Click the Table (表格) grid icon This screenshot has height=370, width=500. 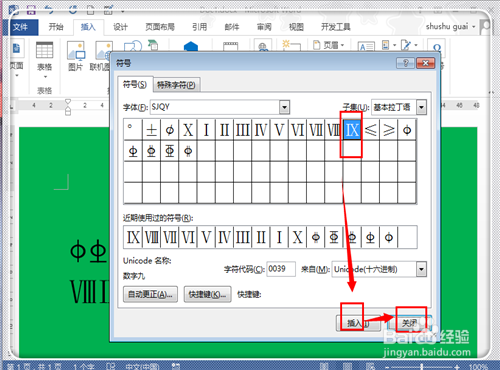pos(44,50)
